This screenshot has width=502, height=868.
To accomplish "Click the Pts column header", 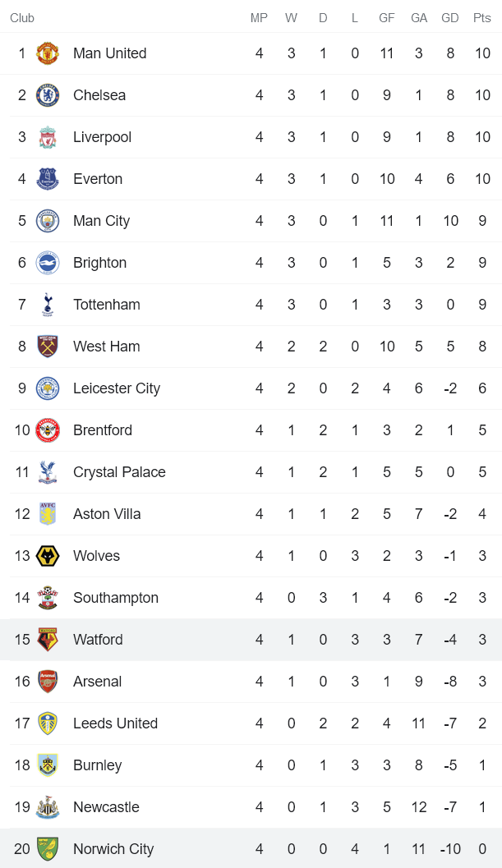I will click(482, 18).
